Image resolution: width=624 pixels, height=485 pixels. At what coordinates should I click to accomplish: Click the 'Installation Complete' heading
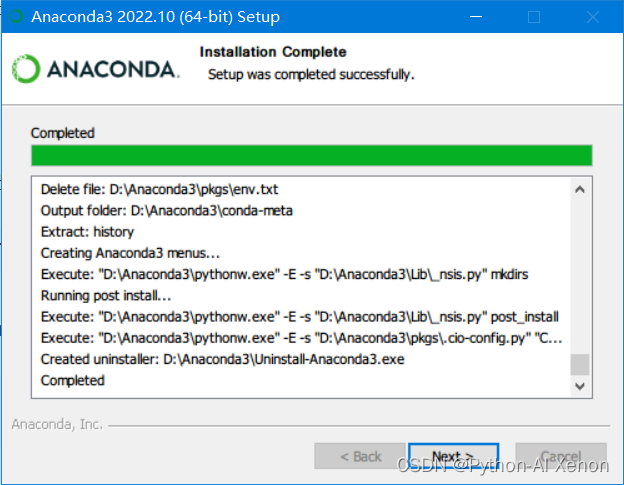273,52
